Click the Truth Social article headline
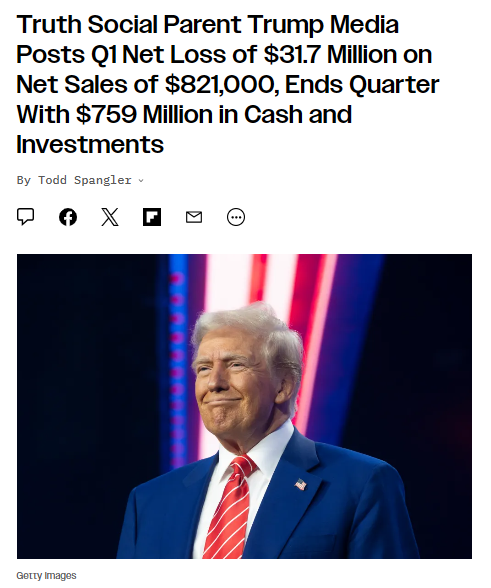 (x=227, y=84)
